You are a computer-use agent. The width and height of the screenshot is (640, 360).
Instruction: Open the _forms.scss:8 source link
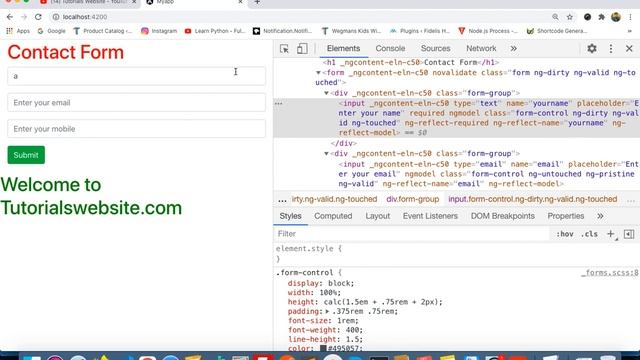(609, 273)
